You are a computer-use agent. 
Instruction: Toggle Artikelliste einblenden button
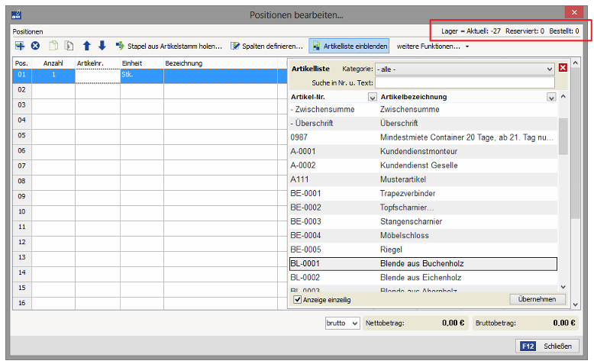[x=349, y=47]
